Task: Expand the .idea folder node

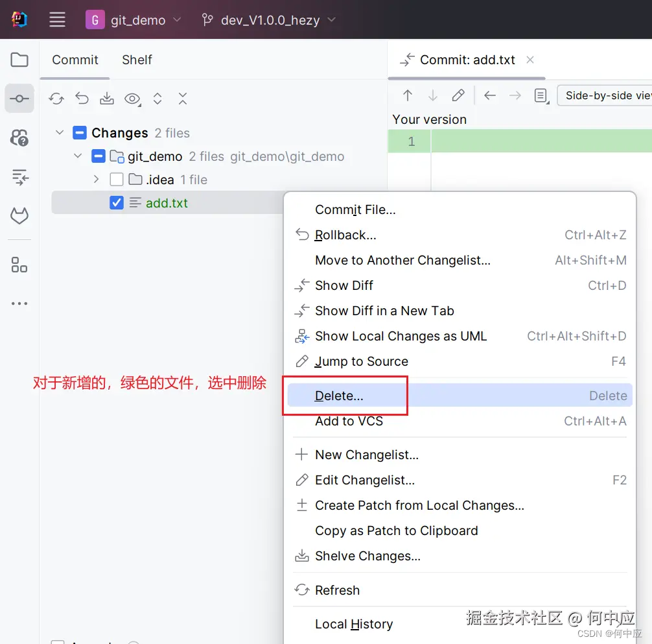Action: point(96,179)
